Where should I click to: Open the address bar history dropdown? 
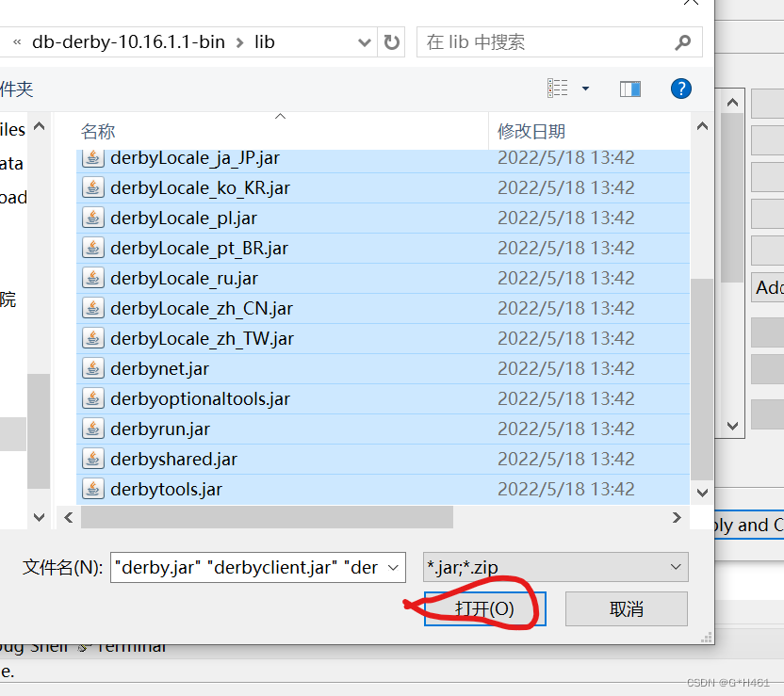pyautogui.click(x=364, y=41)
